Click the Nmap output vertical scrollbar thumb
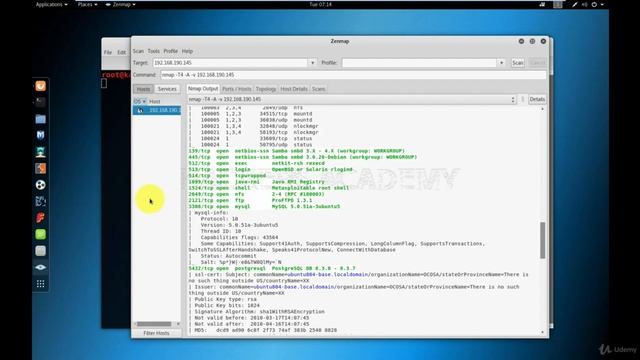Screen dimensions: 640x360 pos(542,240)
